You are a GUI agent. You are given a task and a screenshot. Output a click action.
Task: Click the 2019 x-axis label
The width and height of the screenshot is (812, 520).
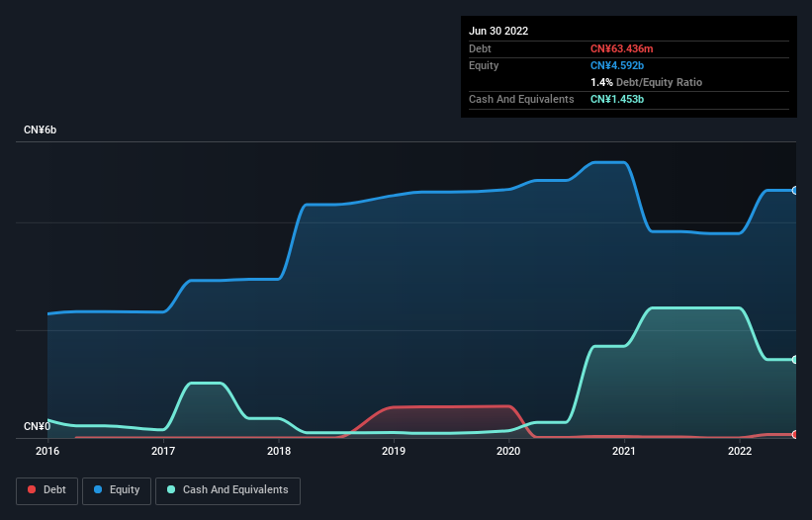click(394, 451)
